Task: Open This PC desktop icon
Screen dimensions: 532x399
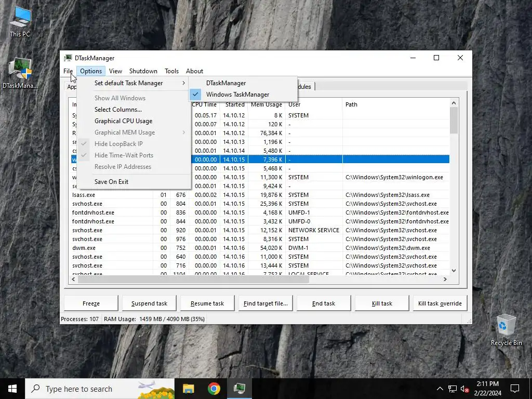Action: (20, 21)
